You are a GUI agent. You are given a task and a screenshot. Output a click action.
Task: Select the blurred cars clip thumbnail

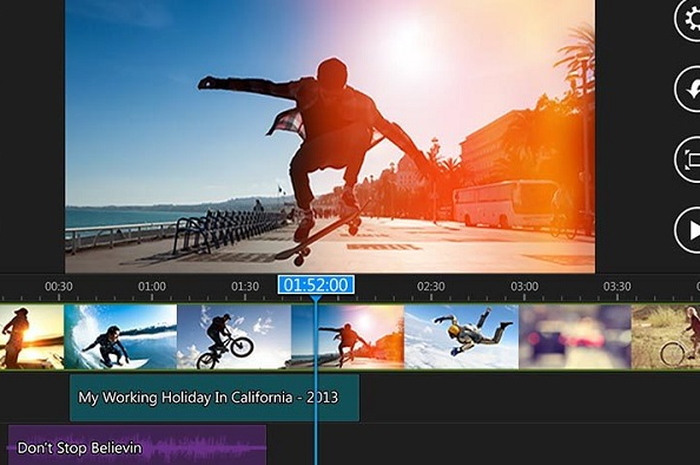pyautogui.click(x=575, y=337)
